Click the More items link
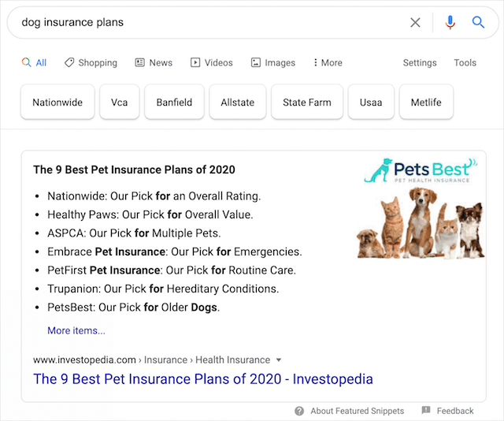This screenshot has width=504, height=421. click(76, 330)
